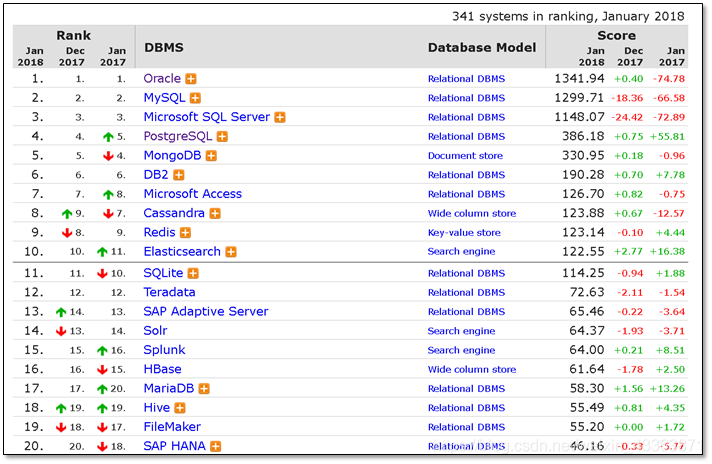Viewport: 712px width, 464px height.
Task: Open the MySQL link
Action: tap(164, 98)
